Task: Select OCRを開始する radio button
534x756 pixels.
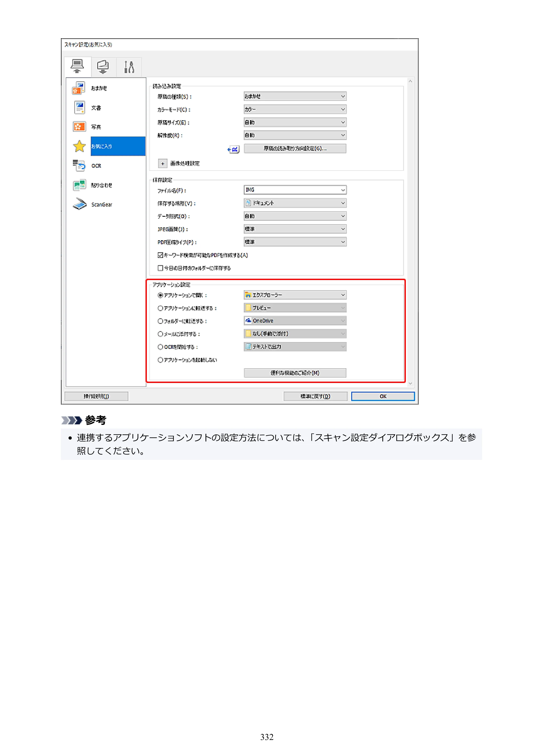Action: [x=160, y=347]
